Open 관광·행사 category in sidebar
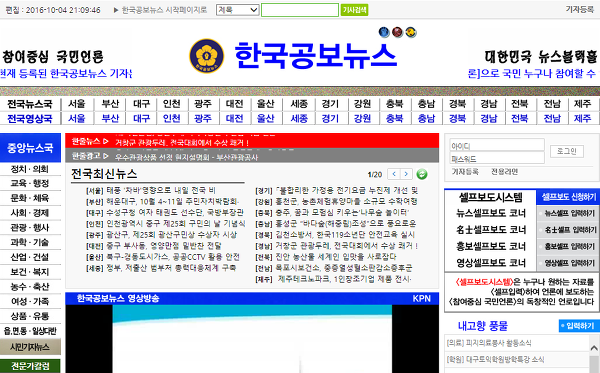This screenshot has width=600, height=373. coord(30,228)
